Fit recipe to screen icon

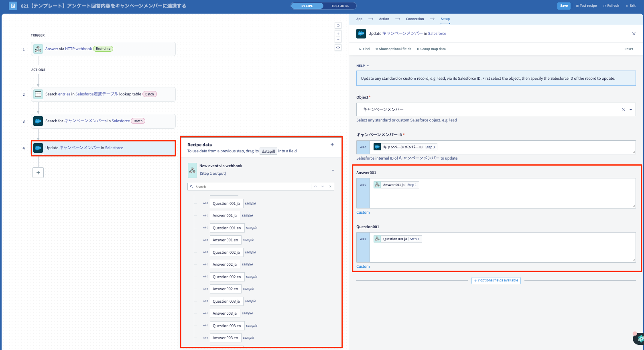(338, 47)
